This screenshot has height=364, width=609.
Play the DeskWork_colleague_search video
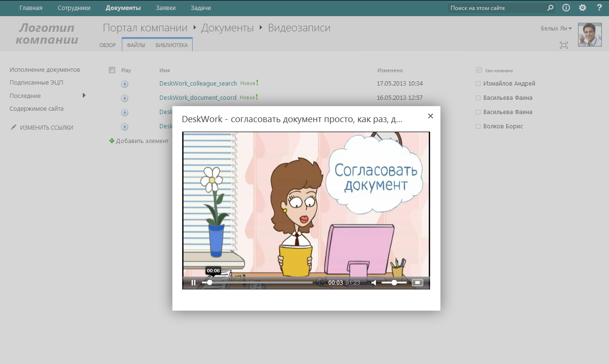[125, 84]
